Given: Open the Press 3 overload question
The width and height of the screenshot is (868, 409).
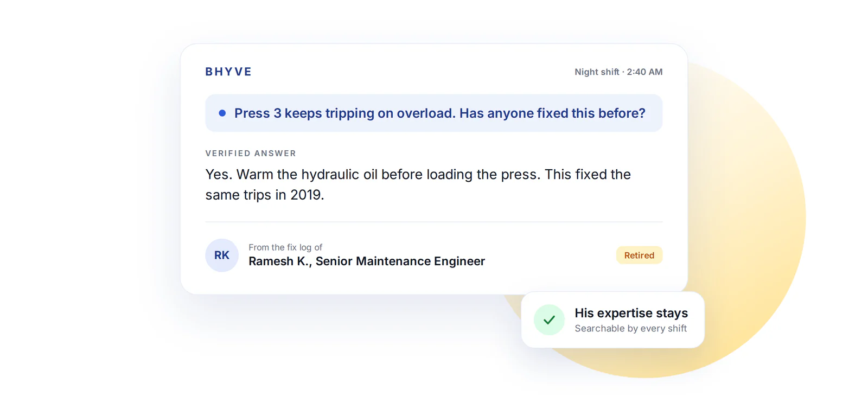Looking at the screenshot, I should (x=433, y=113).
